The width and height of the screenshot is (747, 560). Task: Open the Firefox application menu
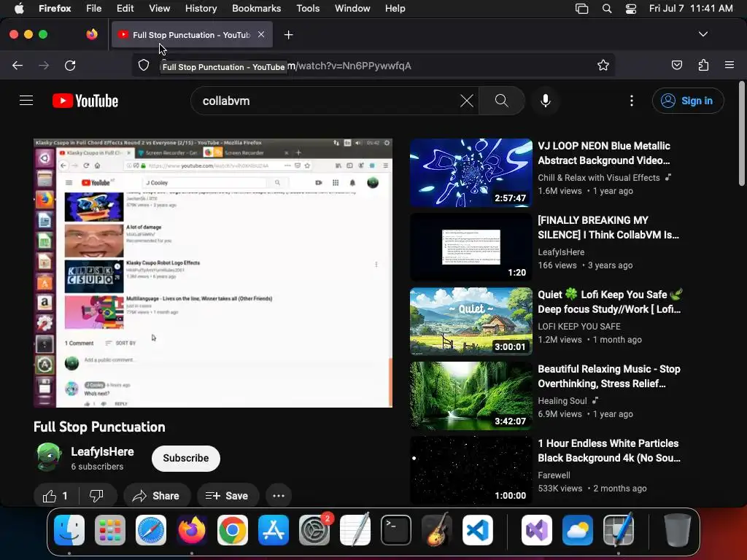729,65
